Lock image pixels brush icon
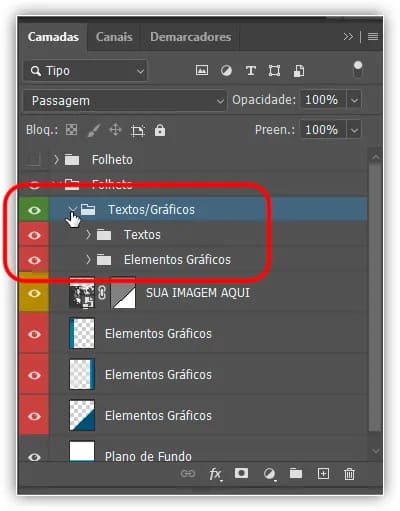Screen dimensions: 400x511 (x=94, y=130)
